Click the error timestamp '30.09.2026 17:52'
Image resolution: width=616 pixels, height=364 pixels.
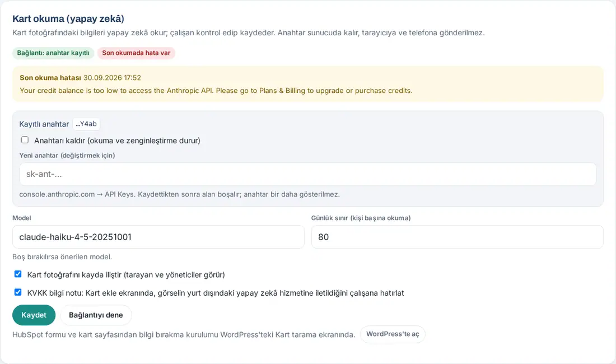point(112,78)
